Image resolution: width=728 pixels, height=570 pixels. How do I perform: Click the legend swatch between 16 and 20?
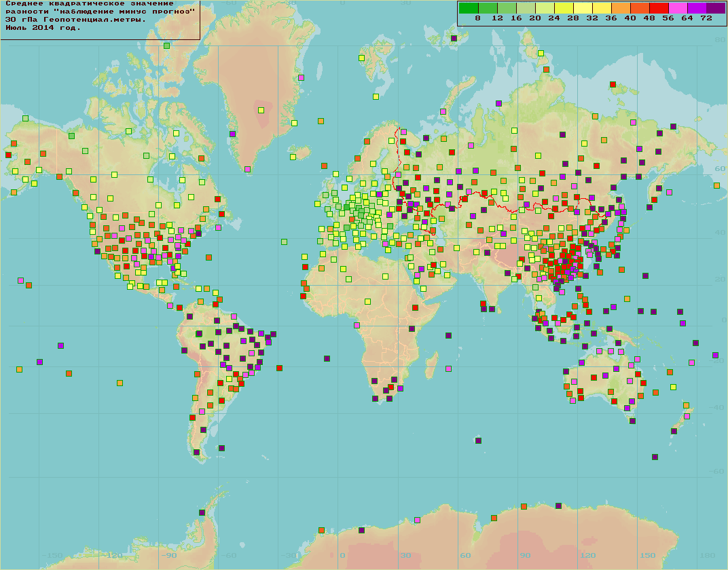pos(526,7)
